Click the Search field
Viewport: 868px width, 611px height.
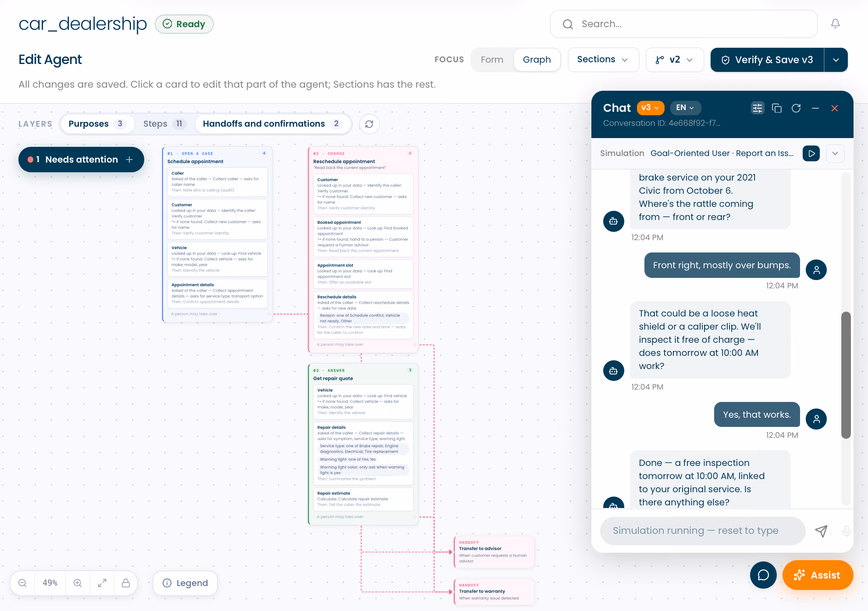(x=684, y=24)
